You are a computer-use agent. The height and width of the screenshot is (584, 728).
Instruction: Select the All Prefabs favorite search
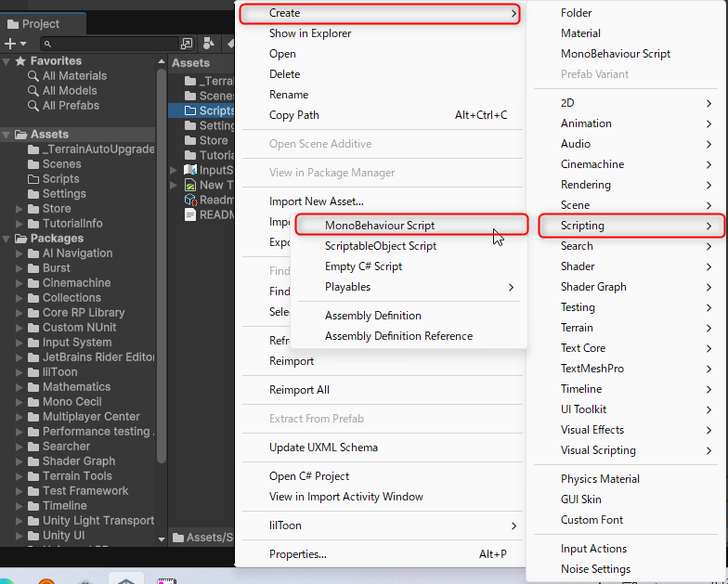[71, 106]
